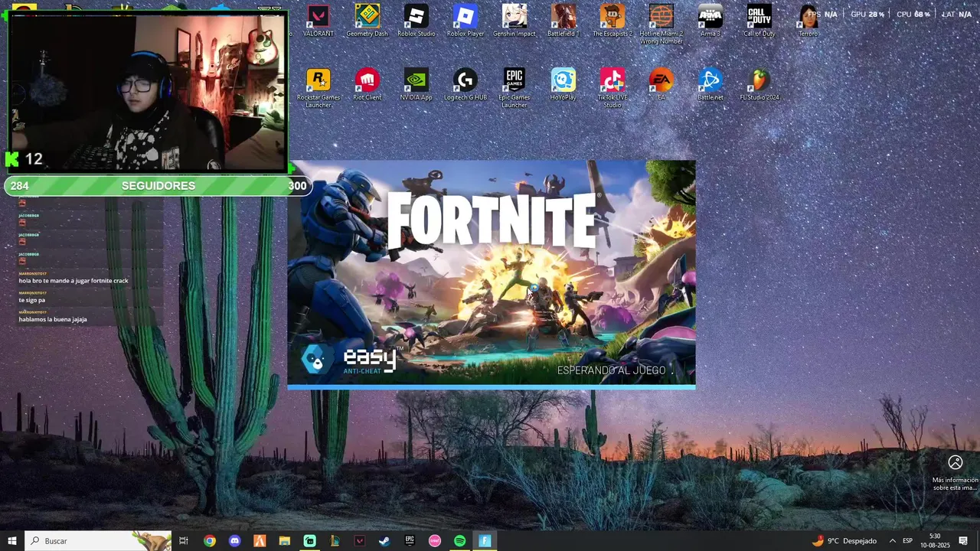The width and height of the screenshot is (980, 551).
Task: Select the Genshin Impact desktop icon
Action: tap(514, 21)
